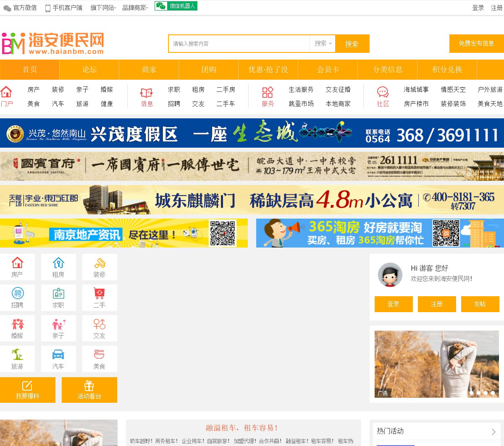
Task: Open the 旅游 palm tree icon tile
Action: pos(17,359)
